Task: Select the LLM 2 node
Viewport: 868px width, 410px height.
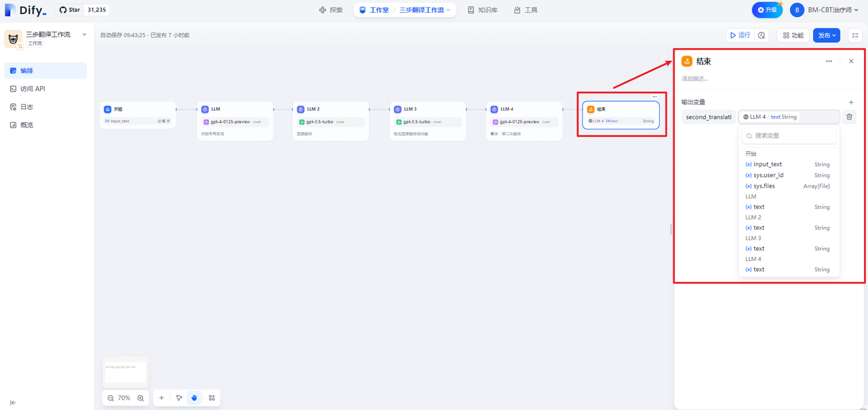Action: (x=331, y=121)
